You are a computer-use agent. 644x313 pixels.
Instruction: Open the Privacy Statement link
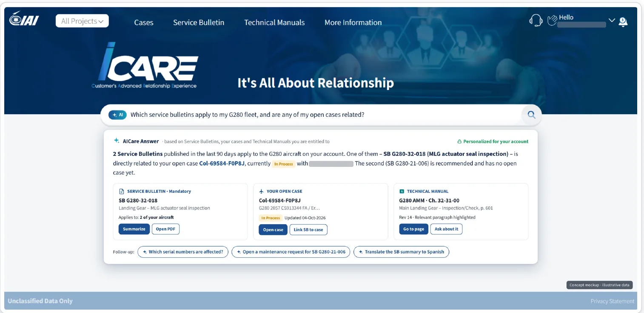(x=613, y=301)
